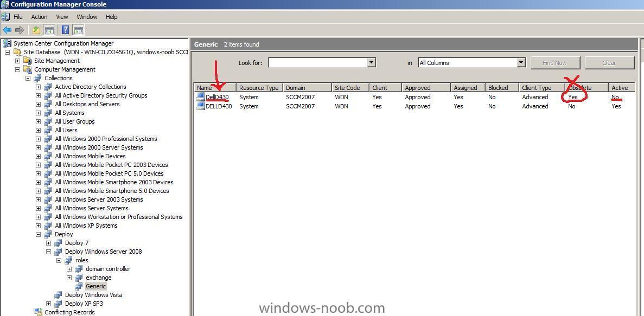Expand the domain controller node
This screenshot has width=644, height=316.
point(69,269)
